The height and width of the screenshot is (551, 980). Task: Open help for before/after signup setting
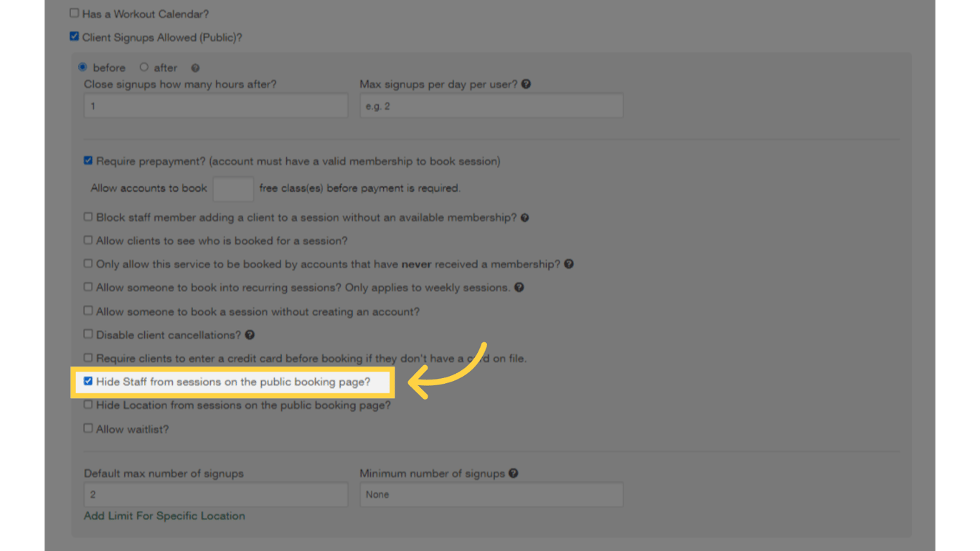click(194, 67)
